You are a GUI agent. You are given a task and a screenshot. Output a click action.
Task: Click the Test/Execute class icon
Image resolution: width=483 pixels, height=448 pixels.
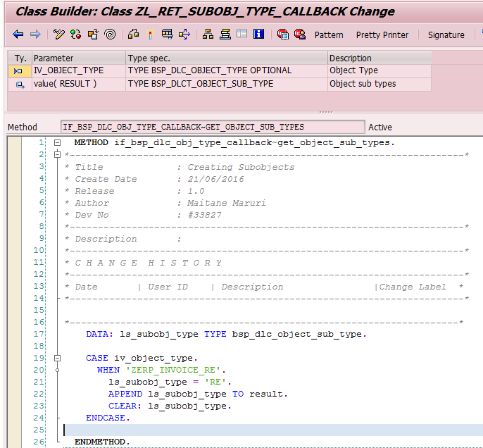(x=133, y=35)
